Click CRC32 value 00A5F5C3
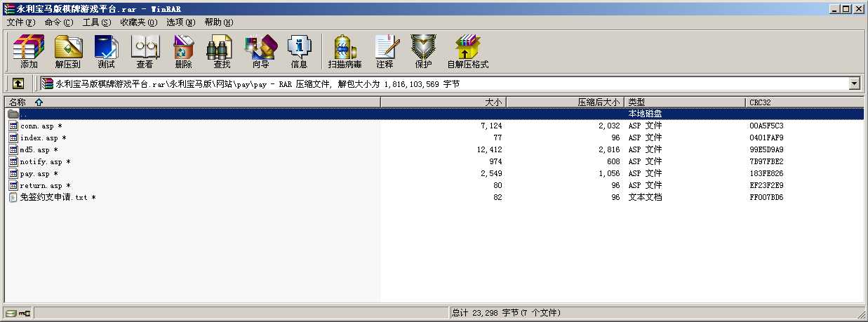The width and height of the screenshot is (868, 322). [766, 126]
